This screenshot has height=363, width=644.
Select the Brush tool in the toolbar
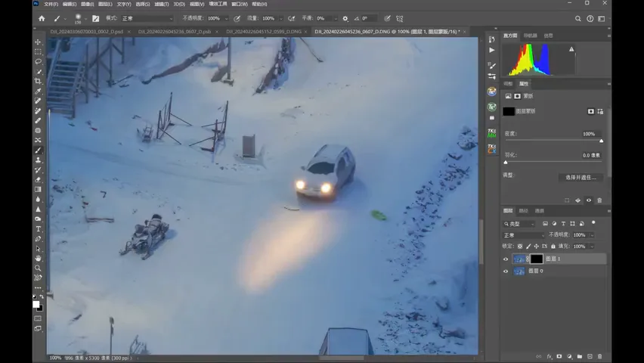tap(39, 150)
